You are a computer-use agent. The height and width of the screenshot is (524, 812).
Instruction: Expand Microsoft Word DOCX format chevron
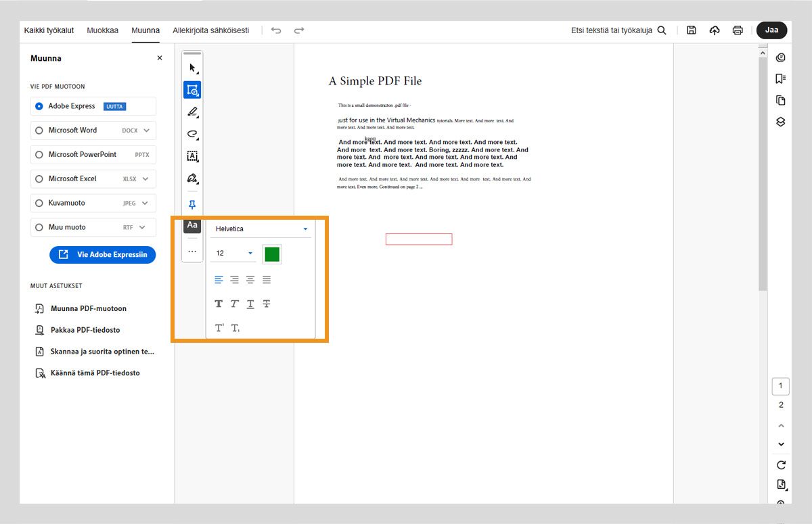145,130
